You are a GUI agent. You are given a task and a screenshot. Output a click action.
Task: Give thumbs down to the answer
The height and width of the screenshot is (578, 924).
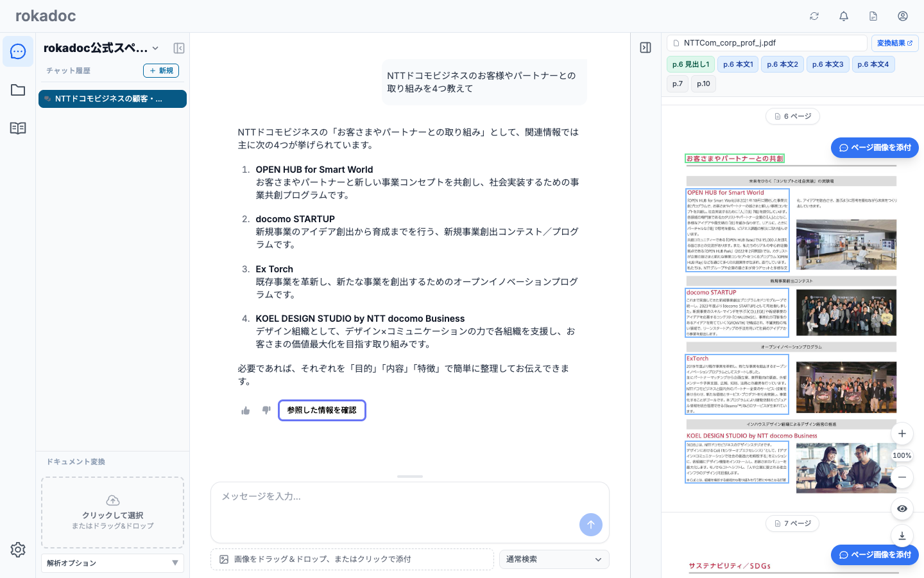[266, 410]
